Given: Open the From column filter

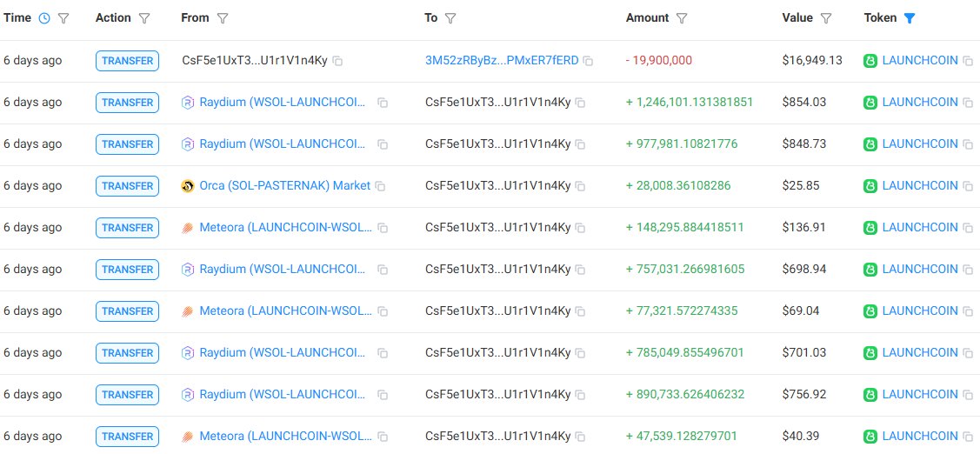Looking at the screenshot, I should (x=223, y=18).
